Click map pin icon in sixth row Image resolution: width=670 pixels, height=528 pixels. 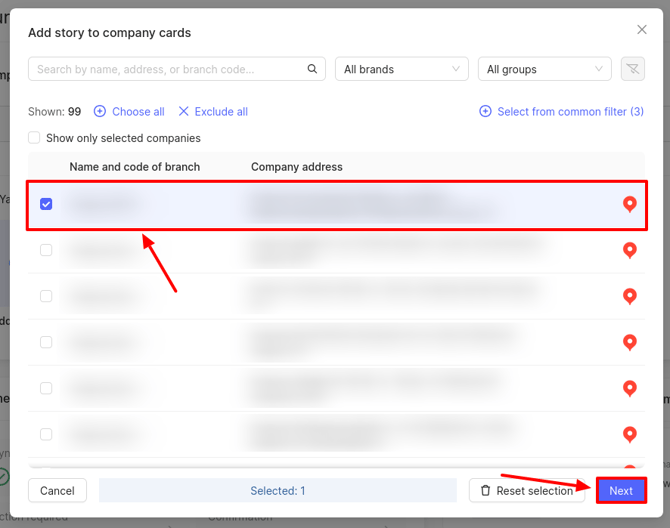pyautogui.click(x=630, y=434)
